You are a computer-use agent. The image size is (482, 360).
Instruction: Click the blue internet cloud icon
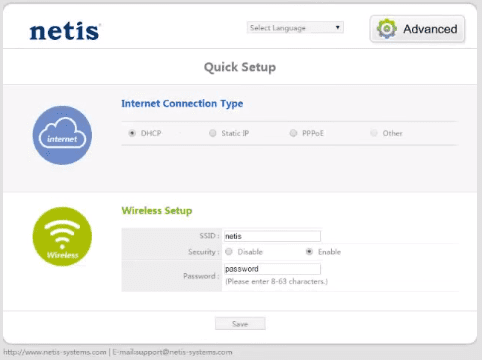(62, 135)
